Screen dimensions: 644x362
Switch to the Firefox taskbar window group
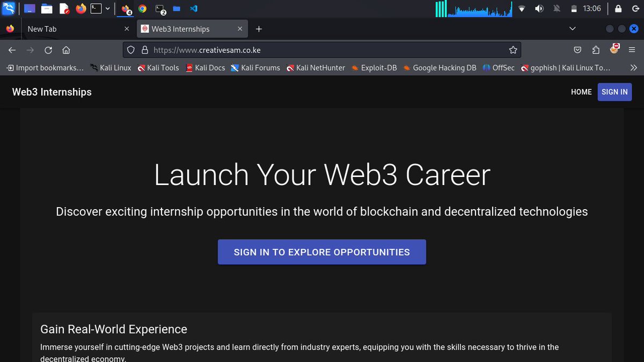127,9
